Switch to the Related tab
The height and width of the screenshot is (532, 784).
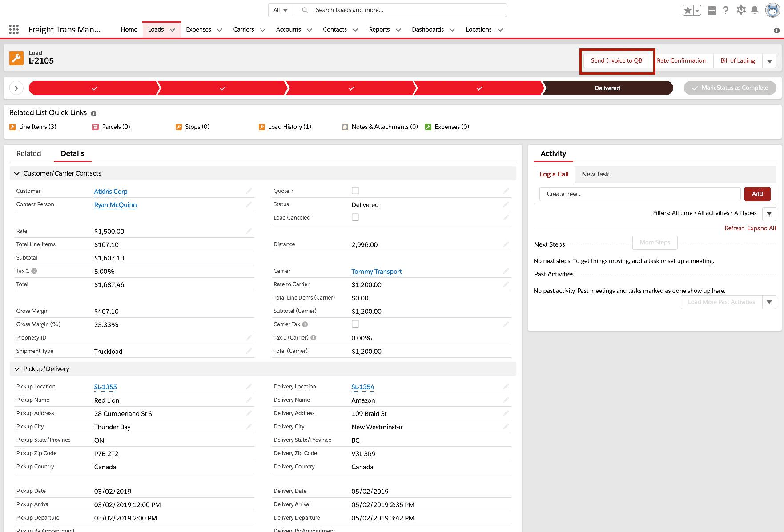(x=28, y=153)
